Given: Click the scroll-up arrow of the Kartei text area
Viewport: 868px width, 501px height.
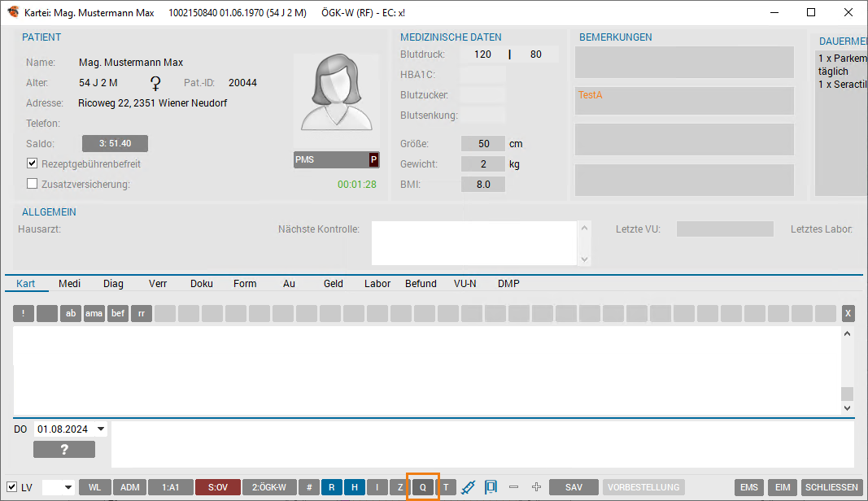Looking at the screenshot, I should click(x=847, y=333).
